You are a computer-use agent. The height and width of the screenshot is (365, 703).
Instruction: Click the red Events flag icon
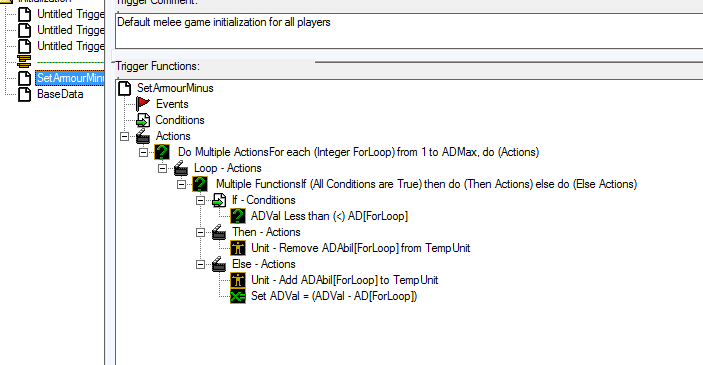click(x=143, y=104)
